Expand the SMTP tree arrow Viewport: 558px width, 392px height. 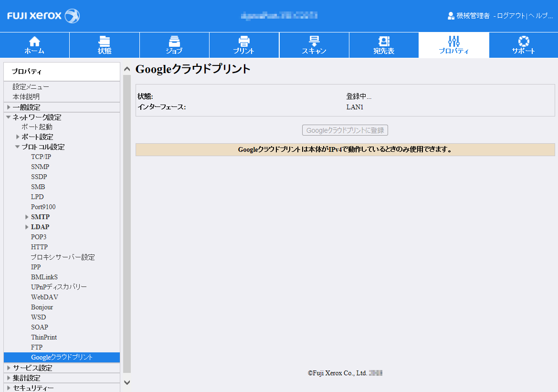[x=27, y=217]
